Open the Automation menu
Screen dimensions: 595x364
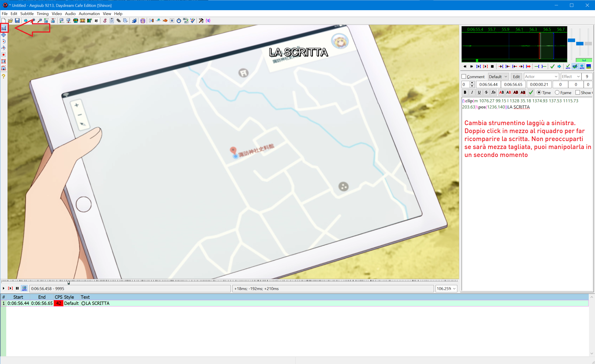(x=89, y=14)
